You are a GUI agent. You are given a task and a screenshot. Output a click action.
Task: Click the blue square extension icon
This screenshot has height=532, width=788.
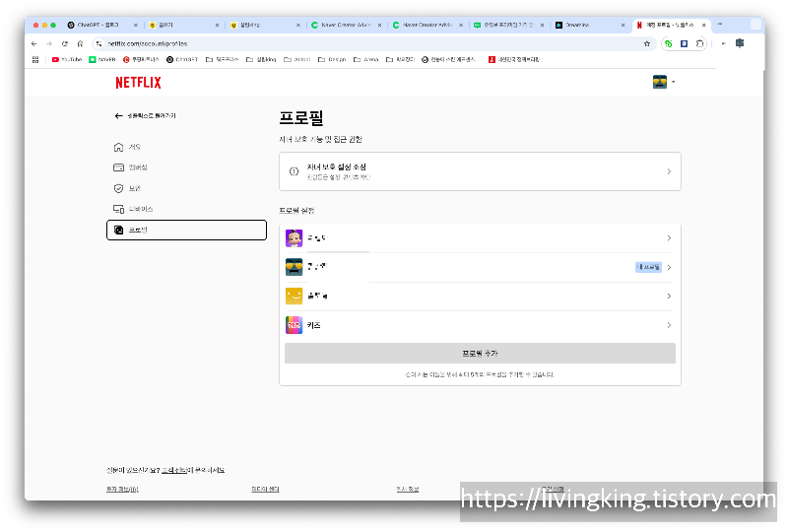[684, 43]
